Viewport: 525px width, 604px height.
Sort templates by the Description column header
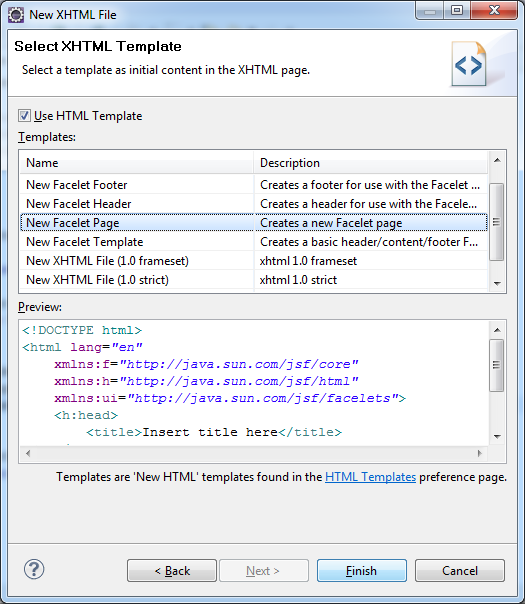pos(371,163)
